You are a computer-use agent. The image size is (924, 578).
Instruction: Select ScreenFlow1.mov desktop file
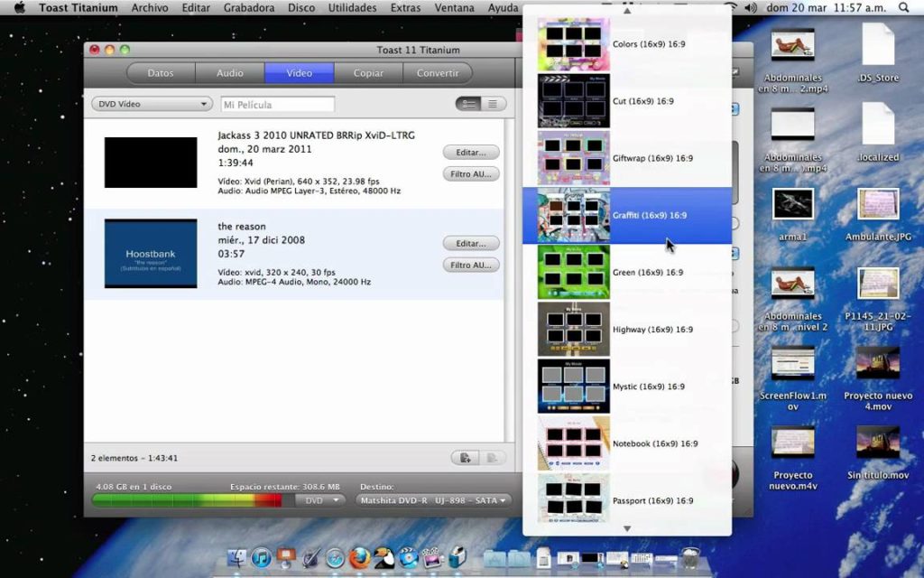[x=792, y=378]
